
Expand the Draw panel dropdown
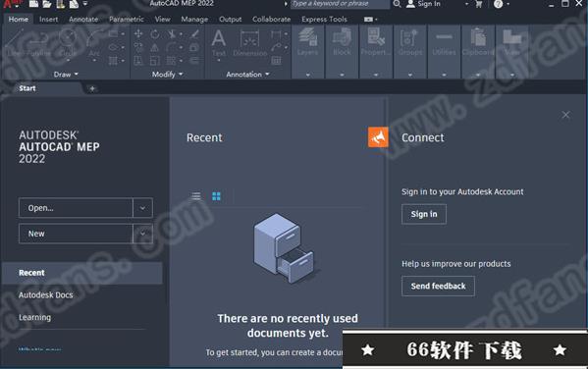(x=77, y=75)
